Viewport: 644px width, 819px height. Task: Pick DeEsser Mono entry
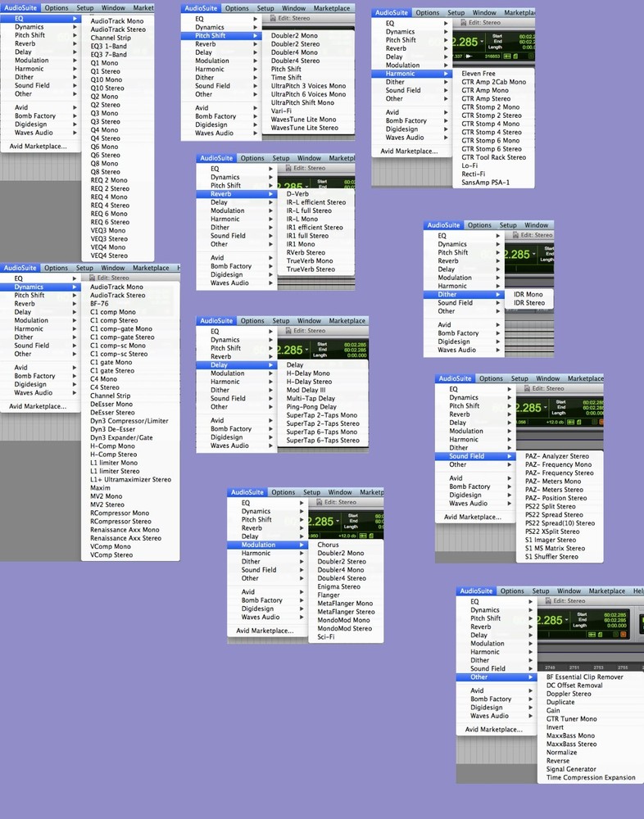[111, 404]
